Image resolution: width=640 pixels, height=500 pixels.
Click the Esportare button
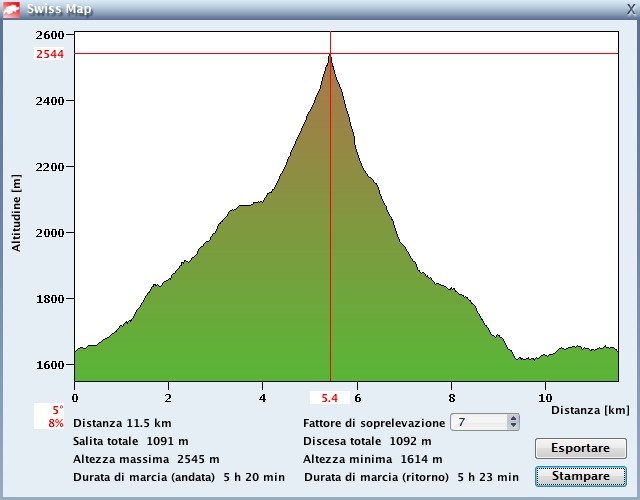pyautogui.click(x=581, y=448)
